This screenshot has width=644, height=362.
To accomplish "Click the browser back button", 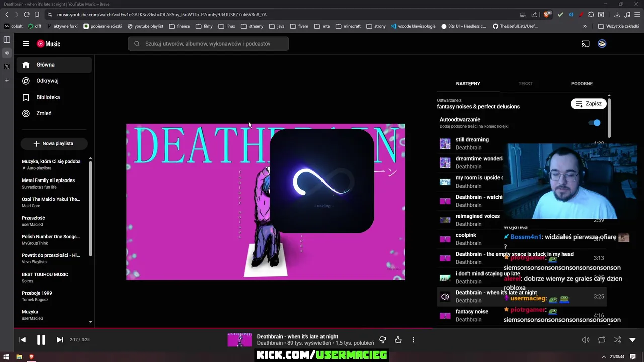I will click(7, 15).
